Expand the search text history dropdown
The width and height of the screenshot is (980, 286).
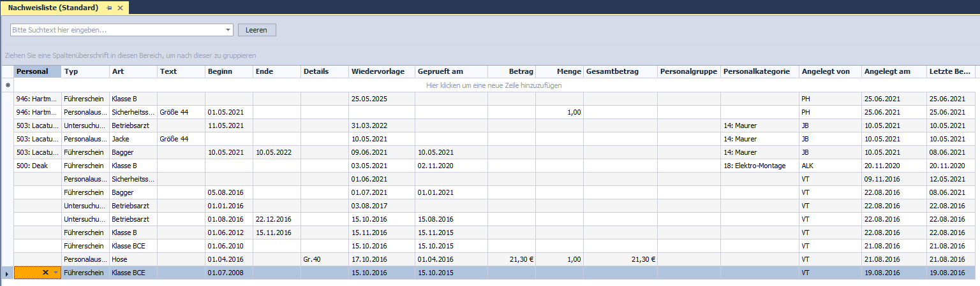pyautogui.click(x=228, y=30)
